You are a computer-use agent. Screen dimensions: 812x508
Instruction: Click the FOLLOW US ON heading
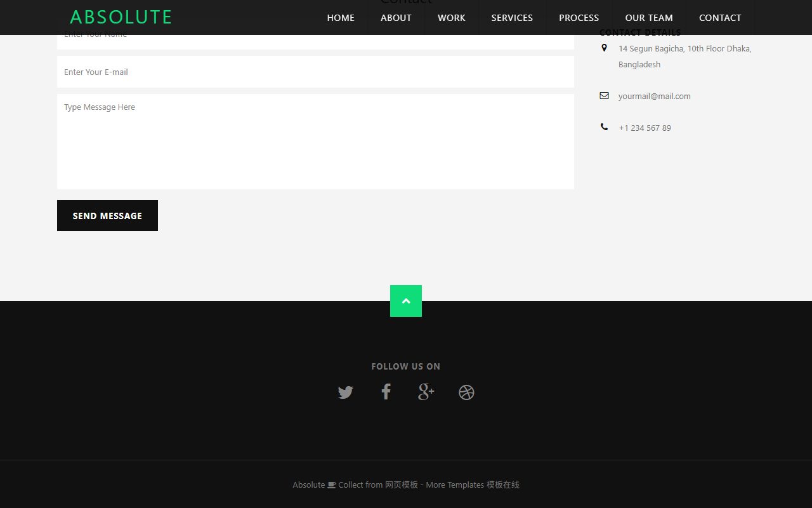406,366
